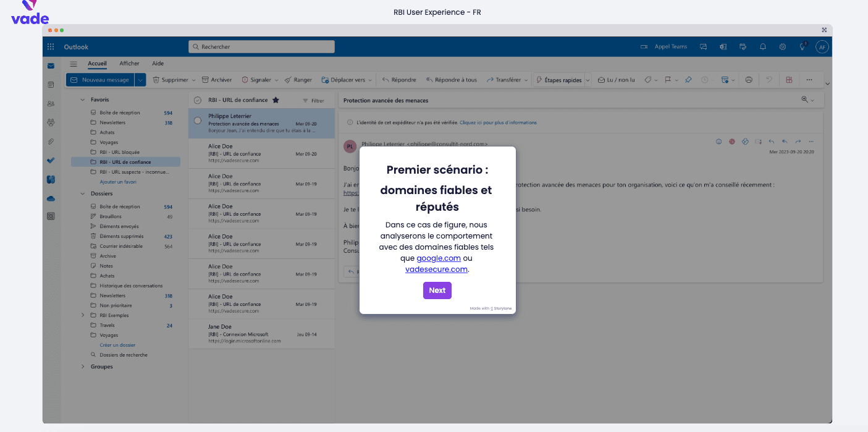The height and width of the screenshot is (432, 868).
Task: Open the Notifications bell icon
Action: [x=763, y=47]
